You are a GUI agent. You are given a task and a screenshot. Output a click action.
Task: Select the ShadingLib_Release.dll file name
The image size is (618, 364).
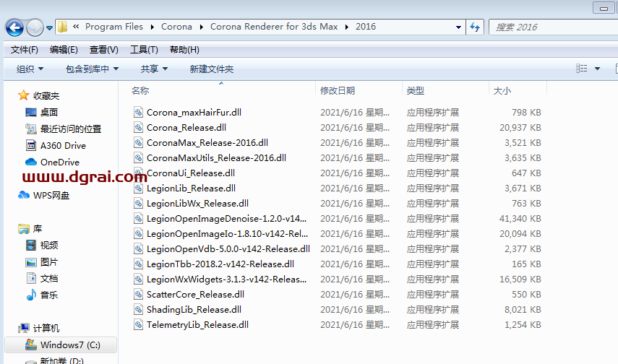194,310
